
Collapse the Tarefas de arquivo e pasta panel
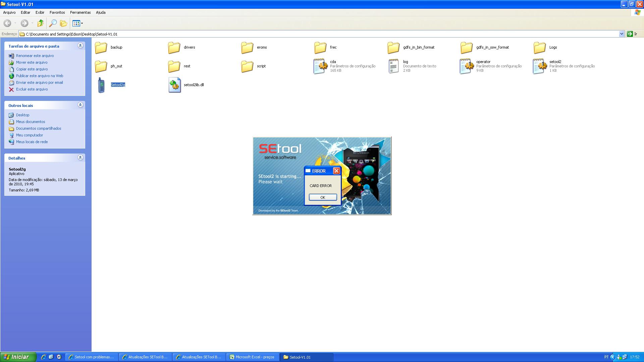tap(80, 46)
